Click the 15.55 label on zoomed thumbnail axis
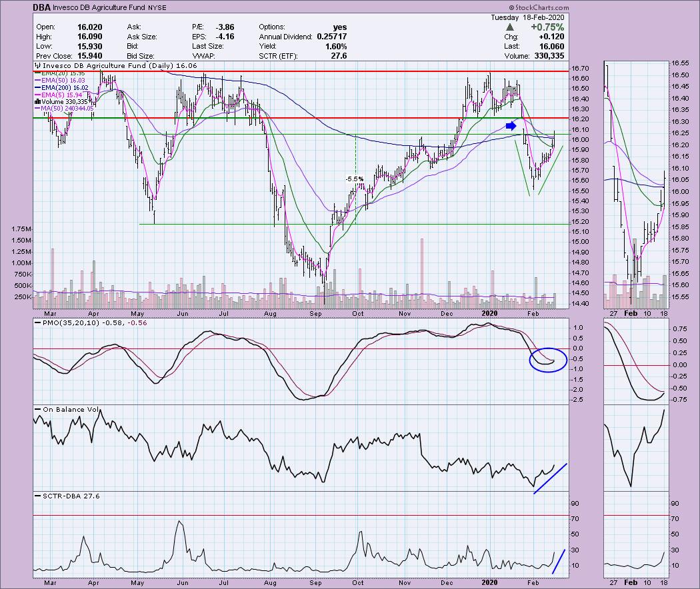The height and width of the screenshot is (589, 700). pyautogui.click(x=680, y=296)
